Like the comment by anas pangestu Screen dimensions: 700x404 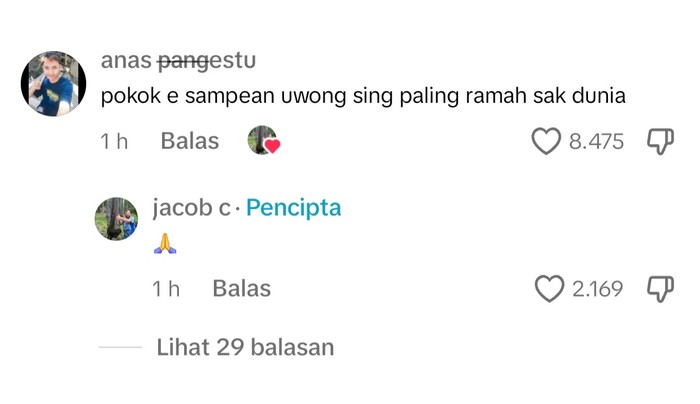pos(545,141)
